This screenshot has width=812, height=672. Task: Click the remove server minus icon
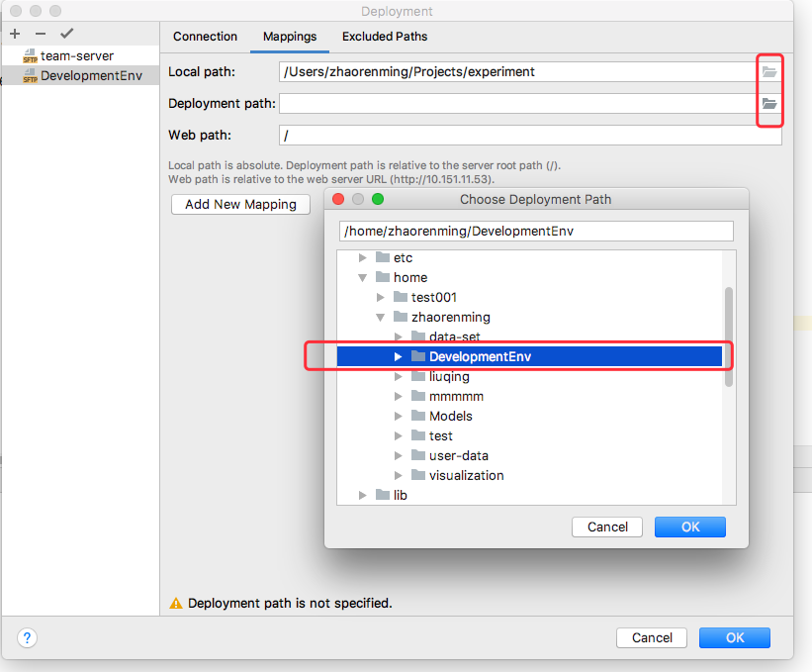tap(41, 34)
